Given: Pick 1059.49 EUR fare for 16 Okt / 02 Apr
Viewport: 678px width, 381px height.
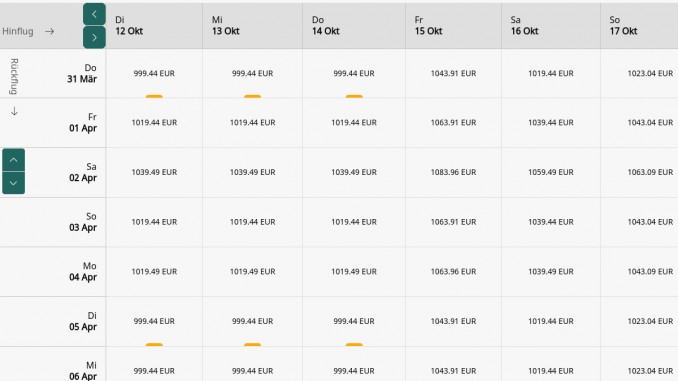Looking at the screenshot, I should 551,173.
